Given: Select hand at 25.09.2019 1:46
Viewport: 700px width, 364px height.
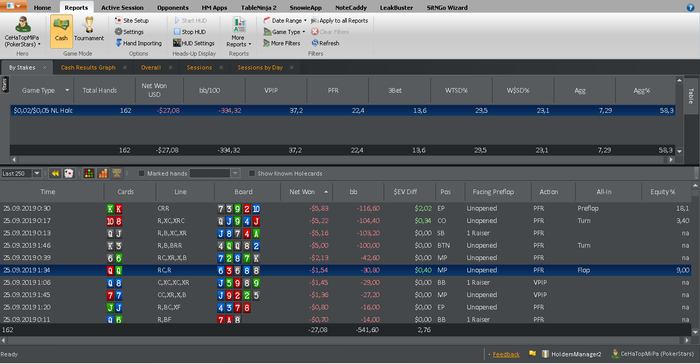Looking at the screenshot, I should pos(346,246).
